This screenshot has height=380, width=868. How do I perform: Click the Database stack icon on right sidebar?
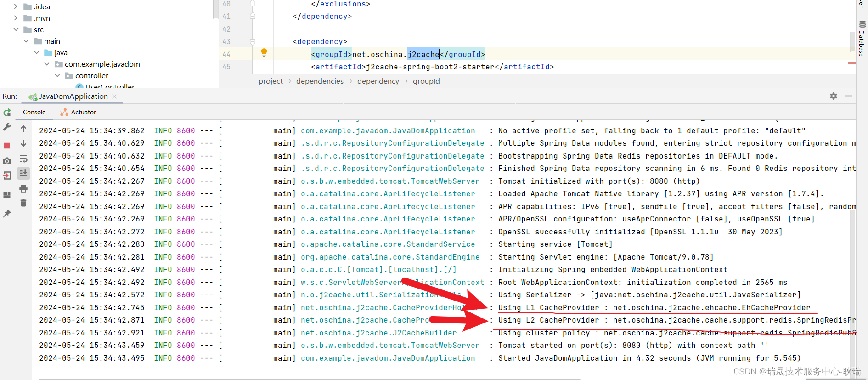862,24
